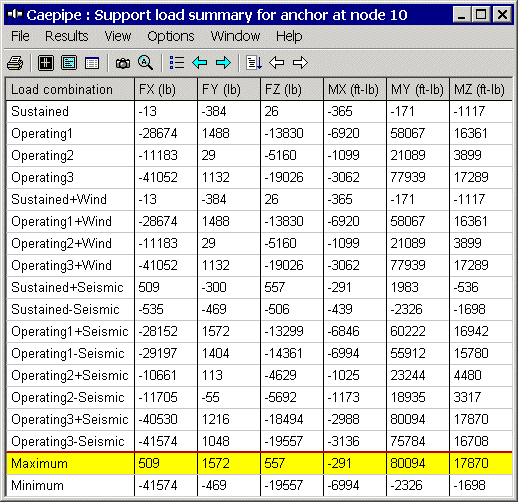
Task: Click the Maximum FY value 1572
Action: coord(216,463)
